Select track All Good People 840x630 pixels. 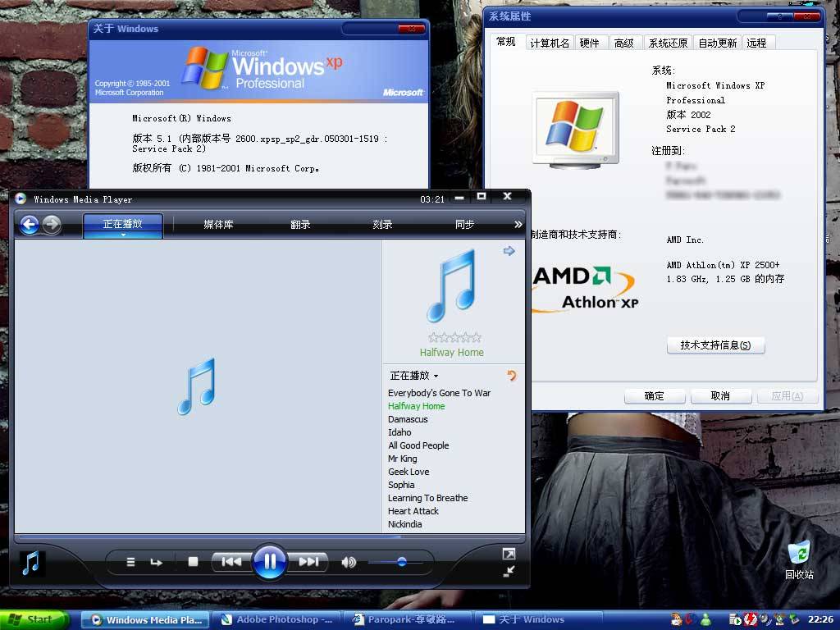point(418,445)
